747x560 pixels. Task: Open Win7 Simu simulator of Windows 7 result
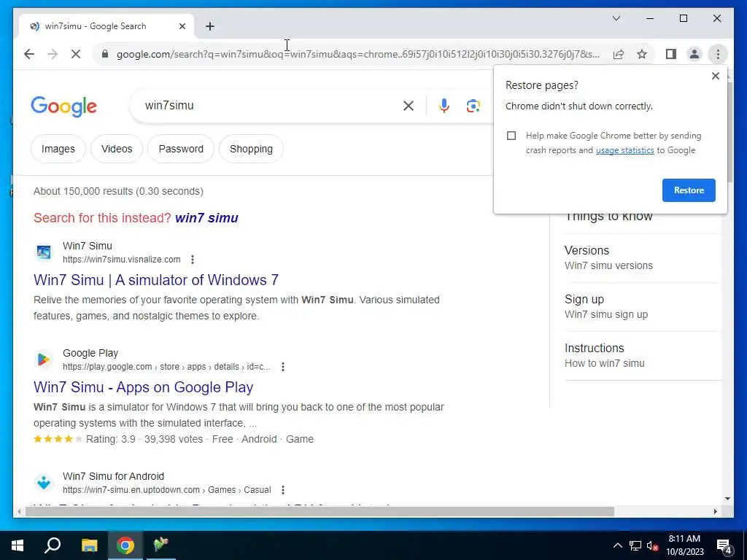pyautogui.click(x=156, y=280)
